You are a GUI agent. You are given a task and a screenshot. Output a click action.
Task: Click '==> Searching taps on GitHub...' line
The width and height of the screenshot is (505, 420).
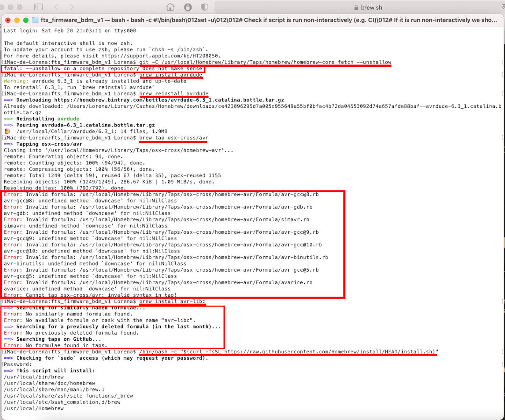click(x=52, y=339)
